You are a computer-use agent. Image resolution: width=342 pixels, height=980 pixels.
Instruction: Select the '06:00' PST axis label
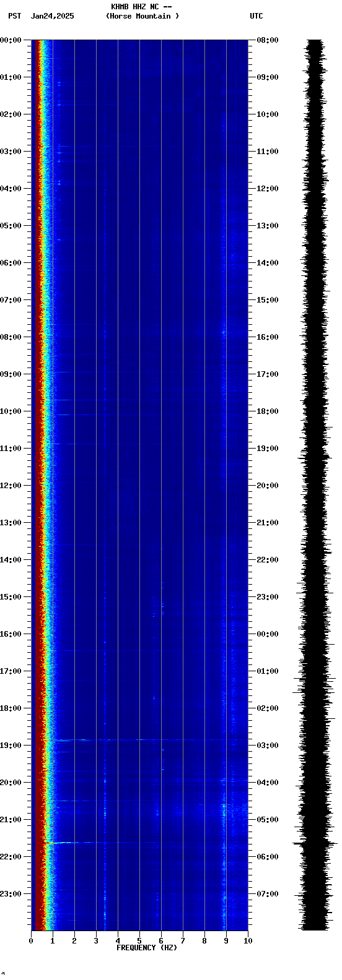point(11,263)
